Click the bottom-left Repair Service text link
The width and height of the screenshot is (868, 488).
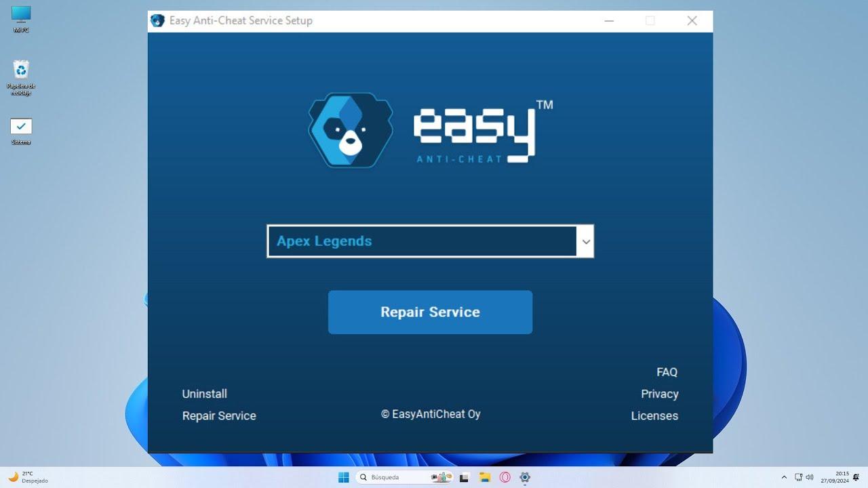[219, 416]
